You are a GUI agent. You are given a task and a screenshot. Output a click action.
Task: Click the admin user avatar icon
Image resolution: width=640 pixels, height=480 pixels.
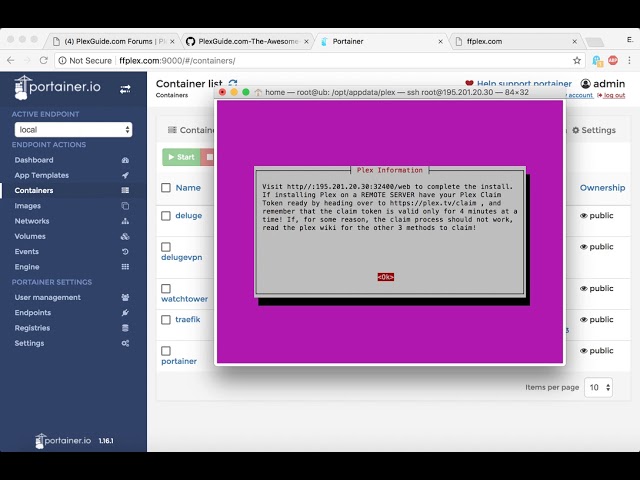(585, 84)
